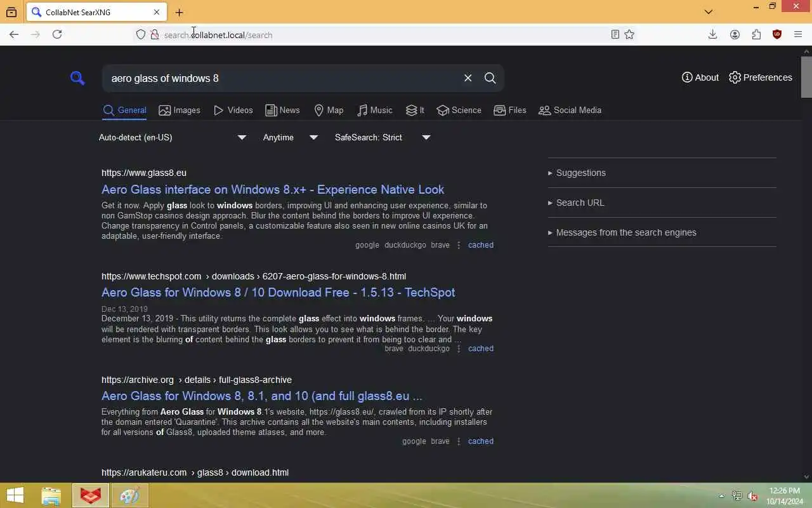Open a new browser tab
The image size is (812, 508).
180,12
